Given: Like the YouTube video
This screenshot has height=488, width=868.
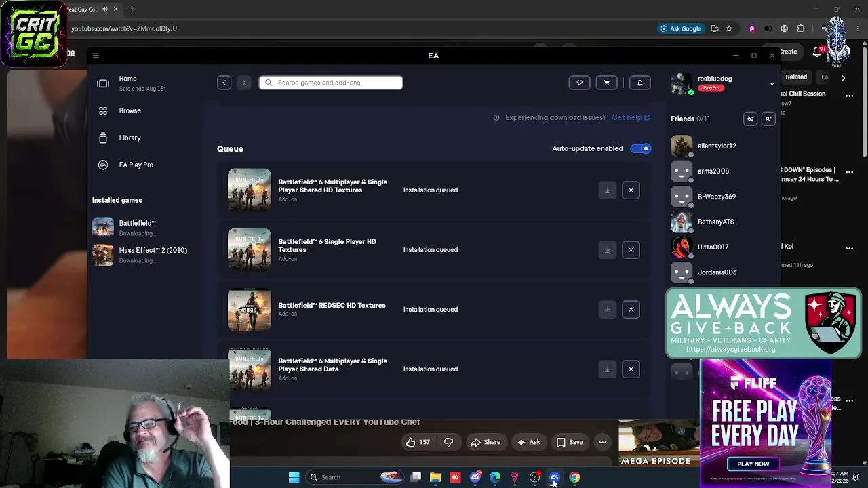Looking at the screenshot, I should pyautogui.click(x=418, y=443).
